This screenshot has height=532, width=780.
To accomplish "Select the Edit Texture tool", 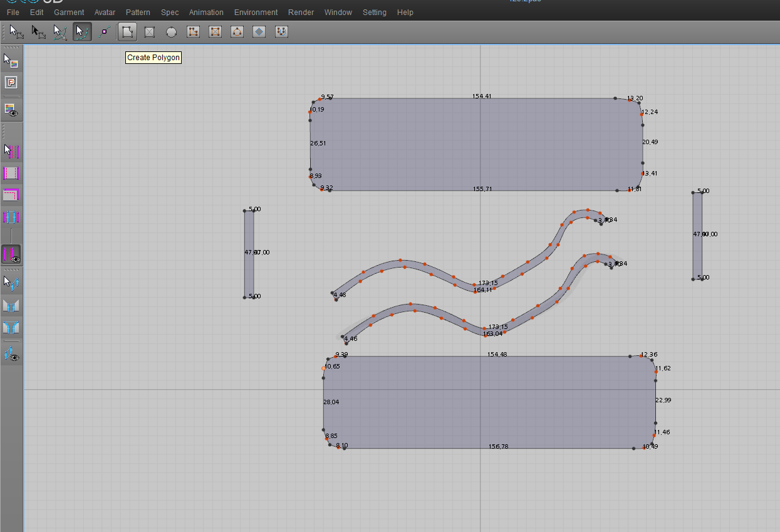I will [x=11, y=61].
